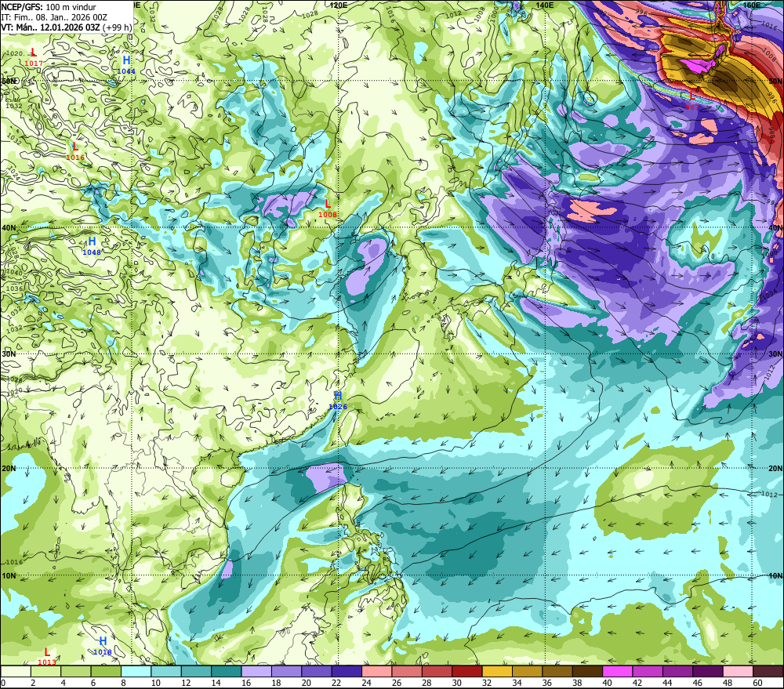
Task: Click the light green 2–4 legend swatch
Action: 46,672
